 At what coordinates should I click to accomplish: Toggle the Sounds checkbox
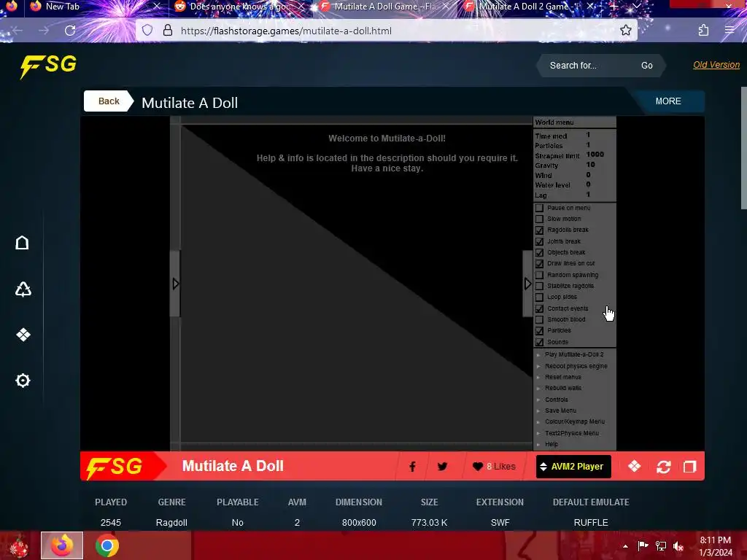tap(539, 342)
